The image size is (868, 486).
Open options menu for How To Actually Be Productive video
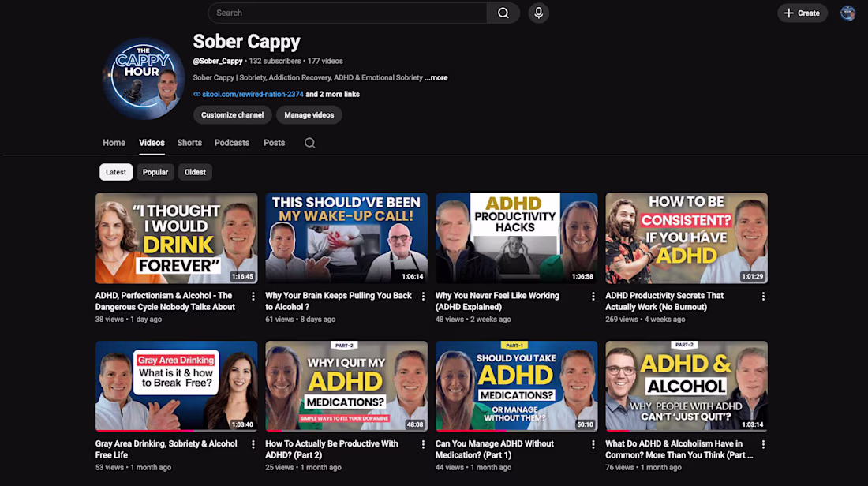(x=423, y=444)
